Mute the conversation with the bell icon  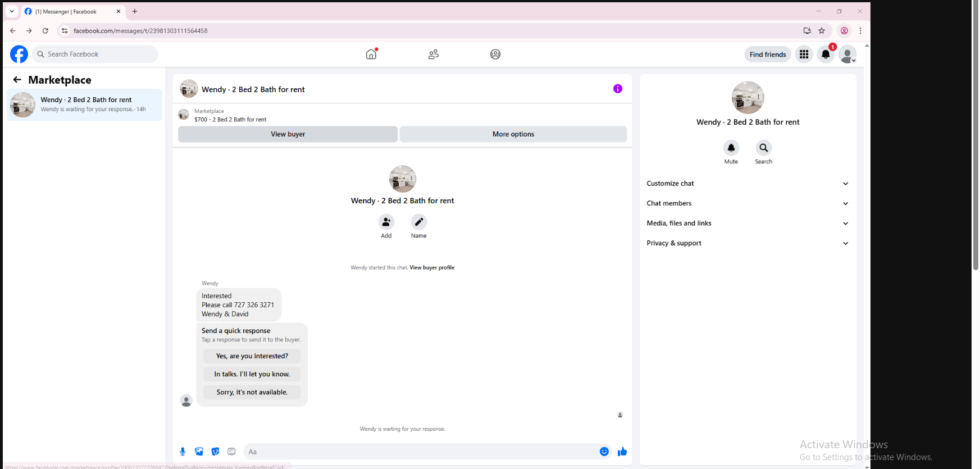tap(731, 148)
